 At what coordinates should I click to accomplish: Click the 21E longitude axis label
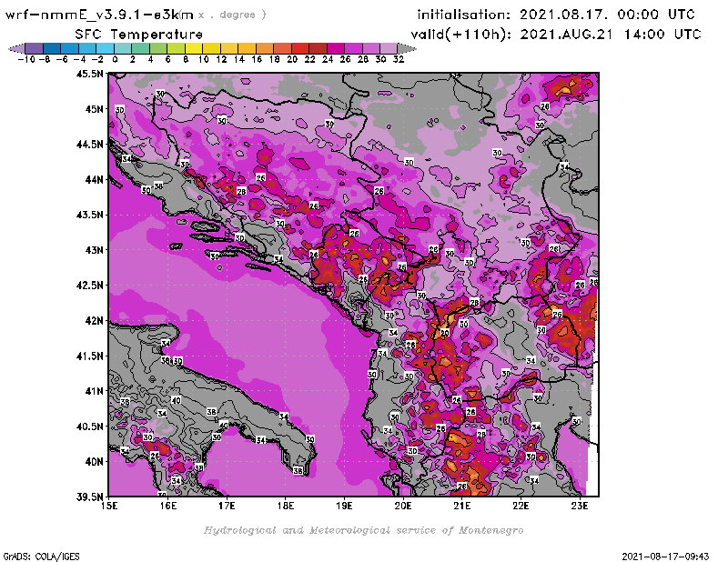point(462,506)
